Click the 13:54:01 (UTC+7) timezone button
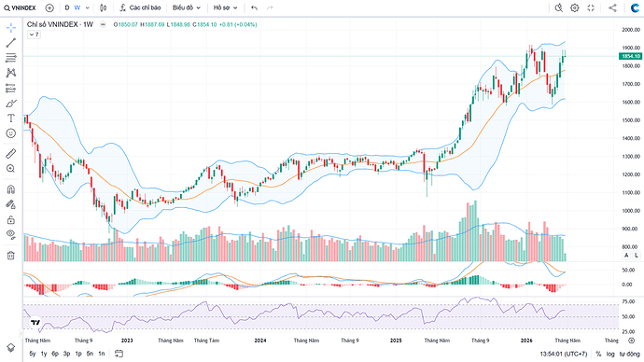 point(564,354)
